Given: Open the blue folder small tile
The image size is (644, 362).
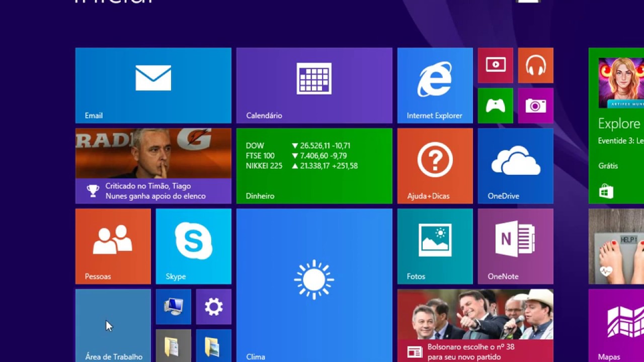Looking at the screenshot, I should 214,345.
